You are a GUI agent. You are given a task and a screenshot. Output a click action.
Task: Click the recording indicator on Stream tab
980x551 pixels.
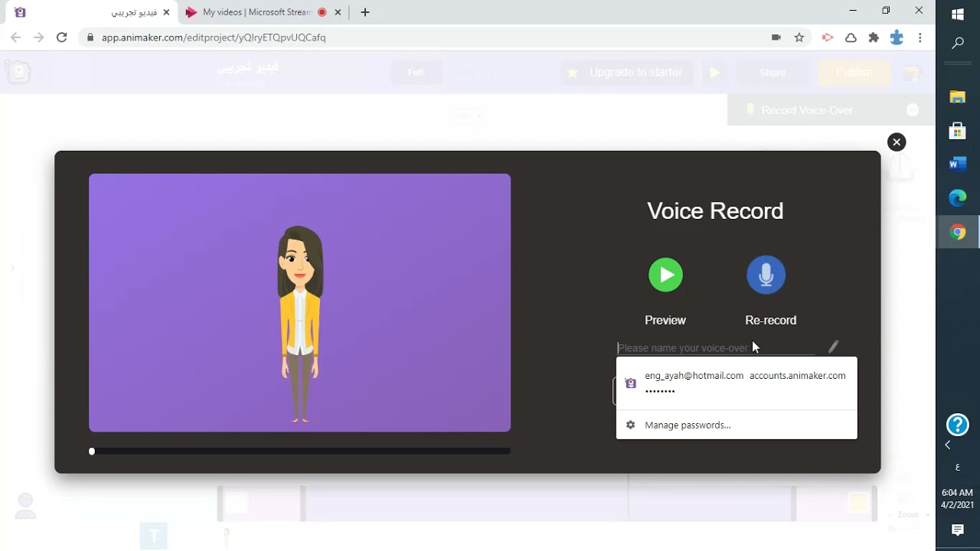point(322,12)
